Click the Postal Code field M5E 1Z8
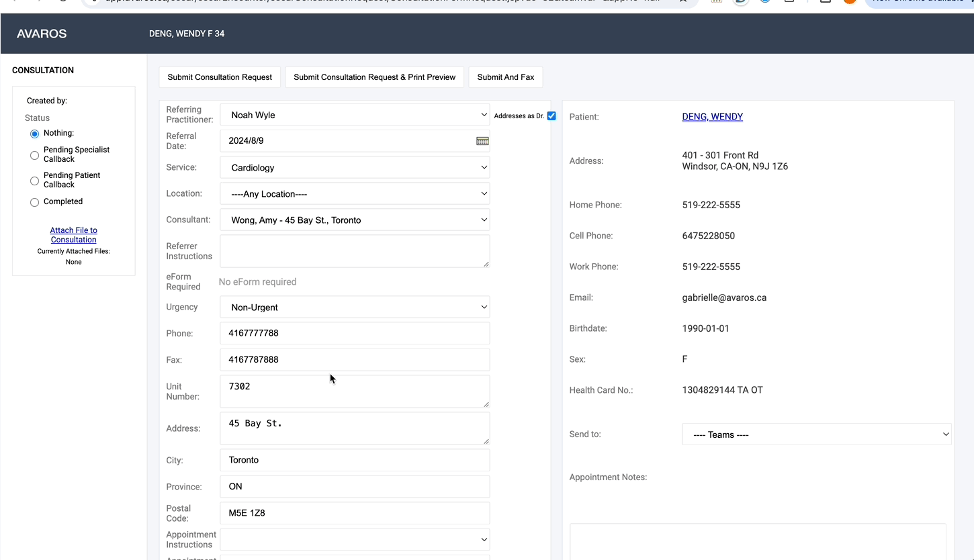Screen dimensions: 974x560 355,513
